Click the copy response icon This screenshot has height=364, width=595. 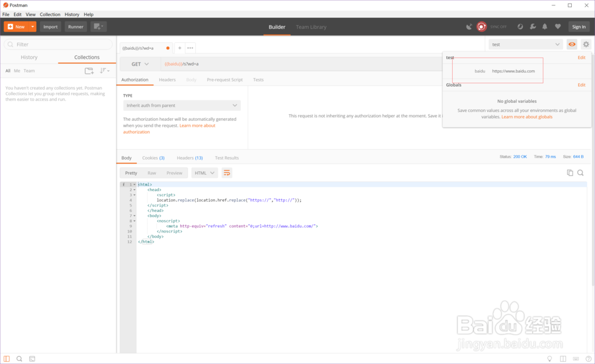pyautogui.click(x=570, y=173)
